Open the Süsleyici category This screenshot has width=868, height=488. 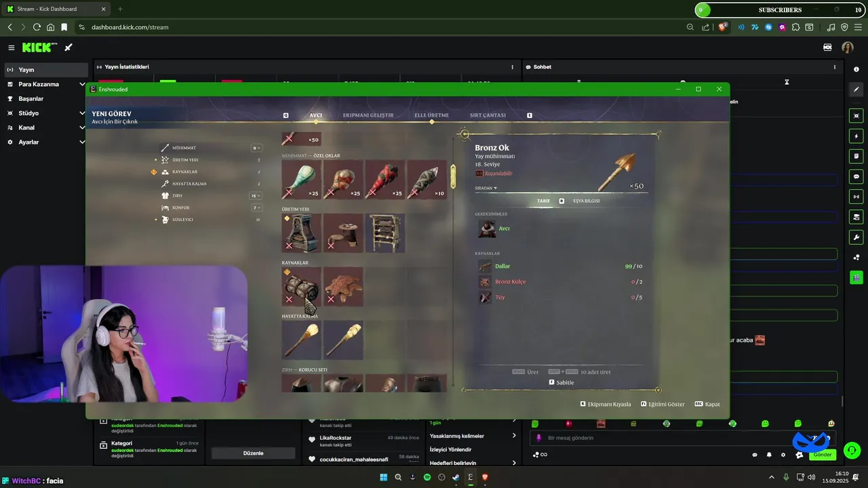[x=182, y=220]
